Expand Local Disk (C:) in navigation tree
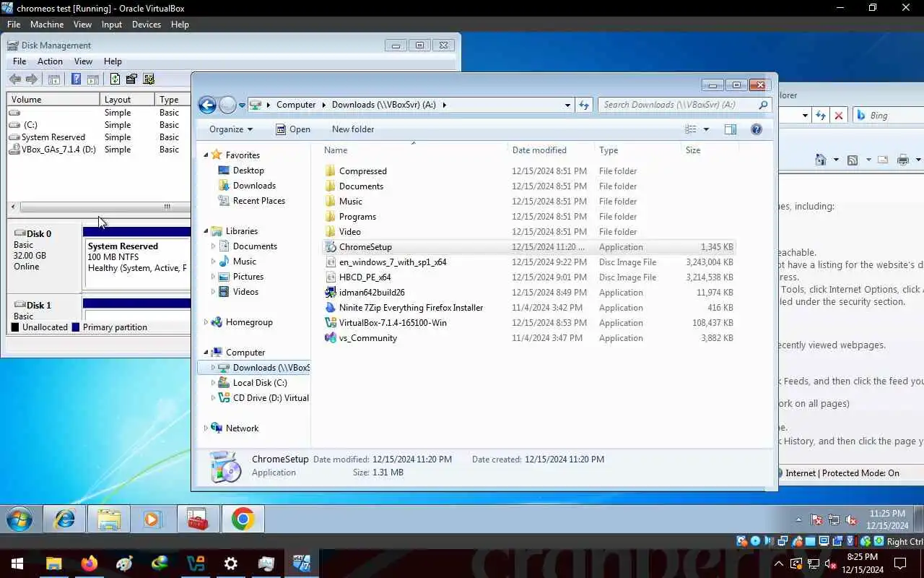Image resolution: width=924 pixels, height=578 pixels. (213, 383)
